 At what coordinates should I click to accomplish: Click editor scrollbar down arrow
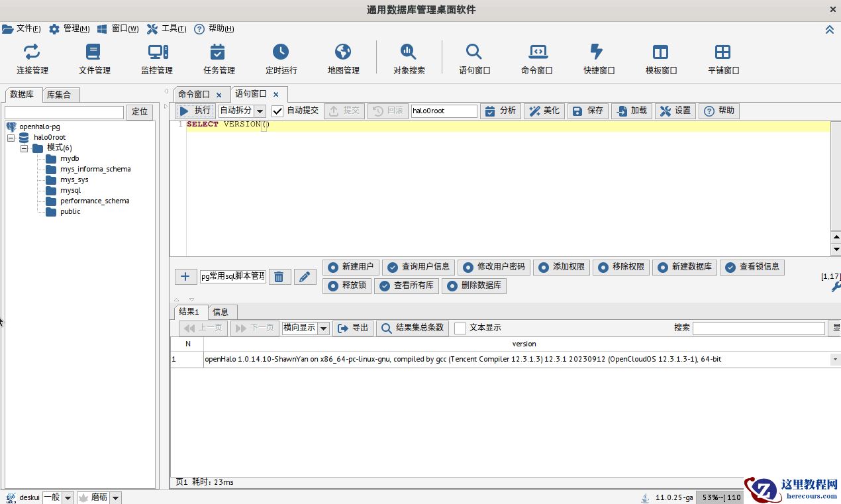click(836, 249)
